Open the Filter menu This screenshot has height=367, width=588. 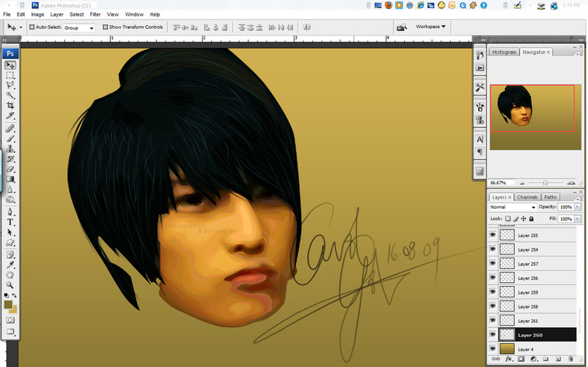[x=95, y=14]
